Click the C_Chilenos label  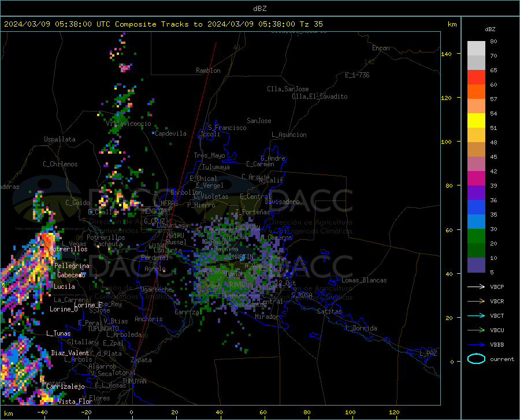tap(60, 164)
